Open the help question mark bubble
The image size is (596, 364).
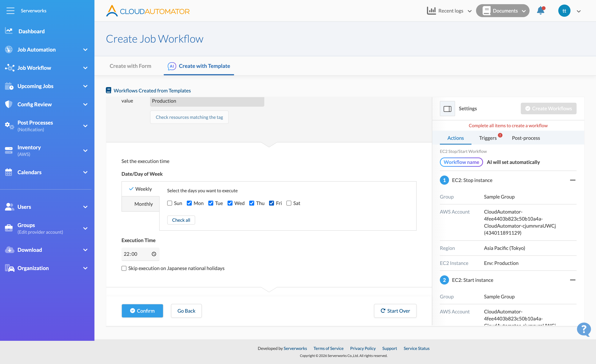[584, 329]
